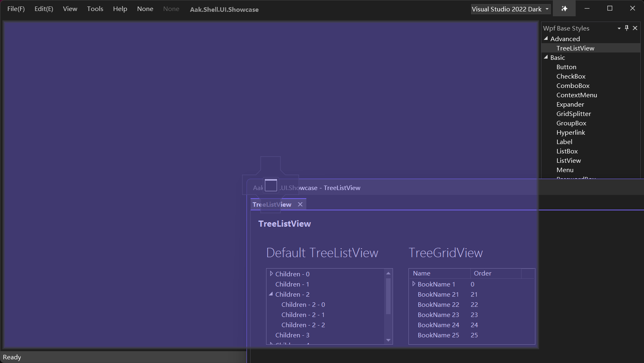Open the Visual Studio 2022 Dark theme dropdown
This screenshot has height=363, width=644.
tap(511, 9)
